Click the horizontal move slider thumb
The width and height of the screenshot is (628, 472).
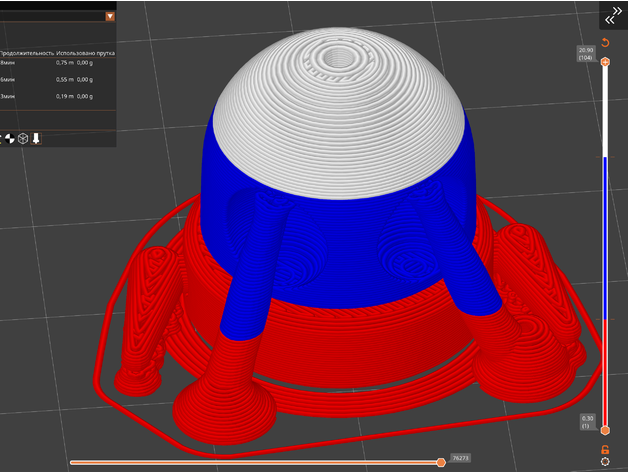[x=441, y=462]
